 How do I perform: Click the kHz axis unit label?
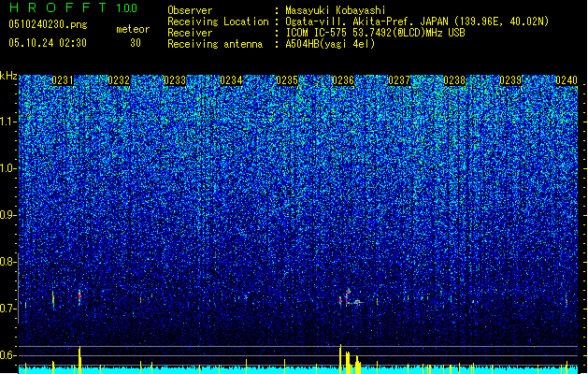[8, 76]
